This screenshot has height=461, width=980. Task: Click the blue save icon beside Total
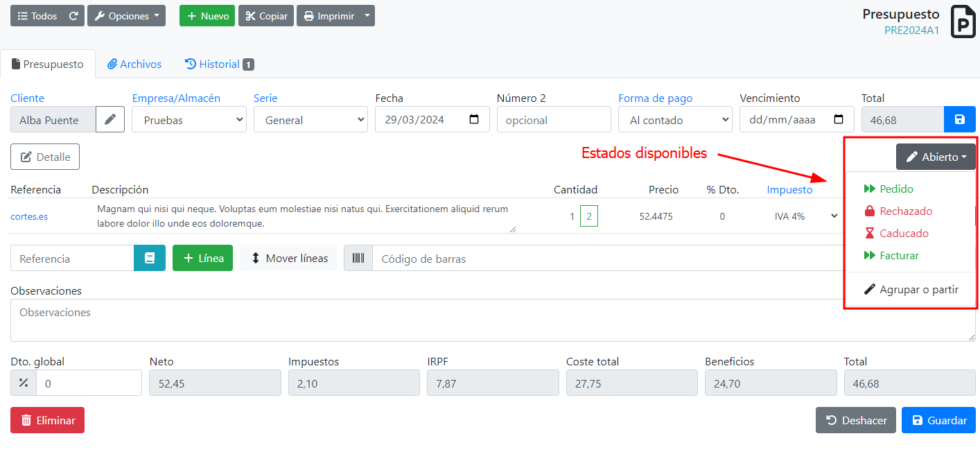[x=960, y=120]
